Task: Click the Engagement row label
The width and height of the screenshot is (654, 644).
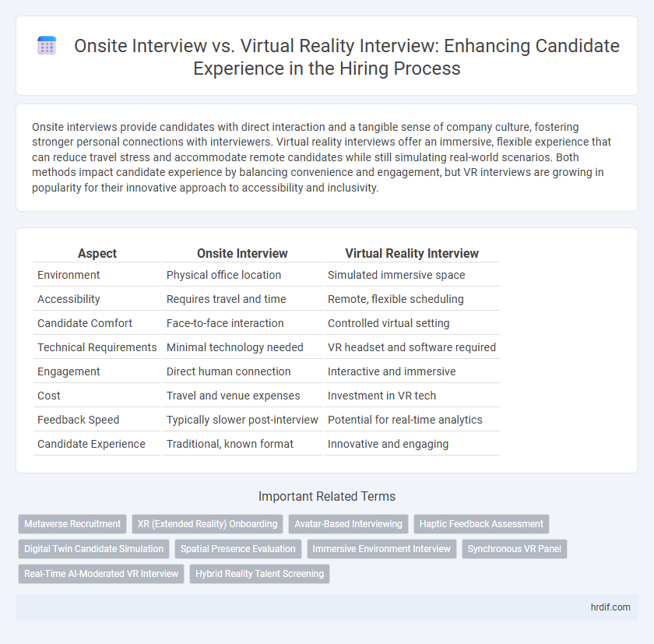Action: [x=69, y=371]
